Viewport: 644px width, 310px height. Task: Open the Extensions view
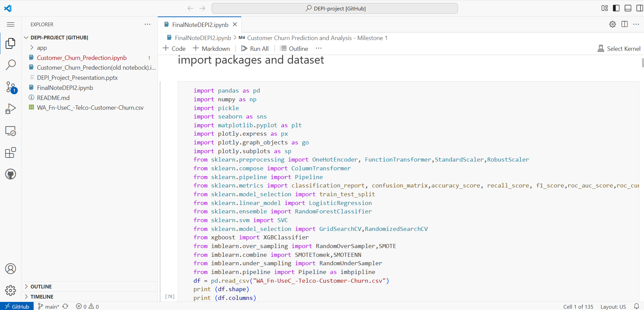coord(10,152)
